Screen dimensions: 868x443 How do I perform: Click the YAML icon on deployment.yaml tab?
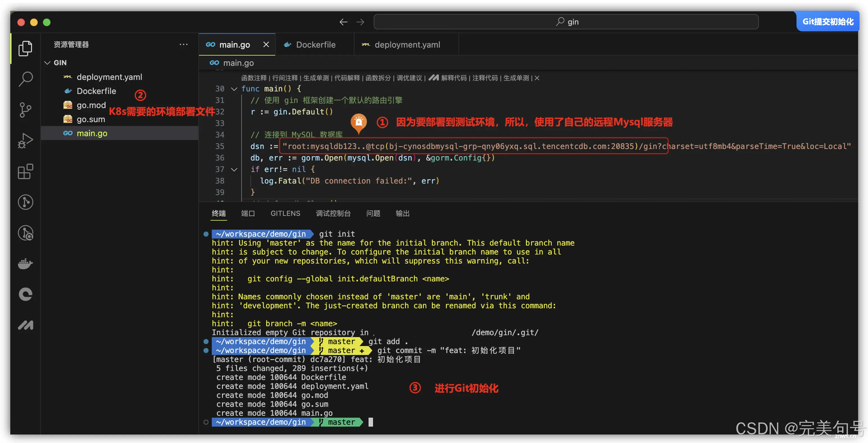click(x=366, y=44)
